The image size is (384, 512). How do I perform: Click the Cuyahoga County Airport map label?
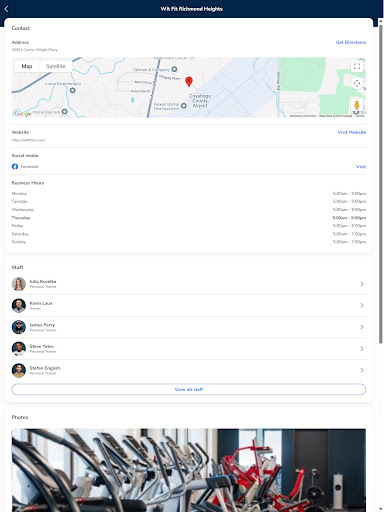pyautogui.click(x=200, y=100)
